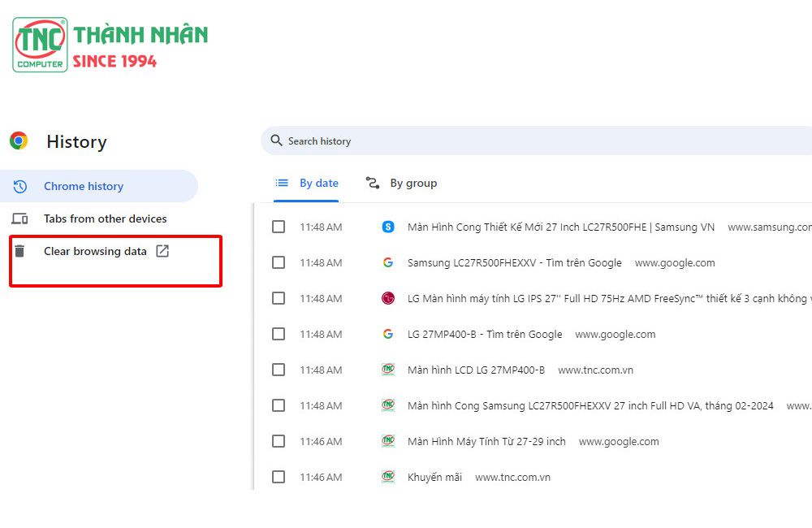Open the Màn Hình Cong Thiết Kế Mới Samsung VN link
The image size is (812, 528).
coord(561,227)
